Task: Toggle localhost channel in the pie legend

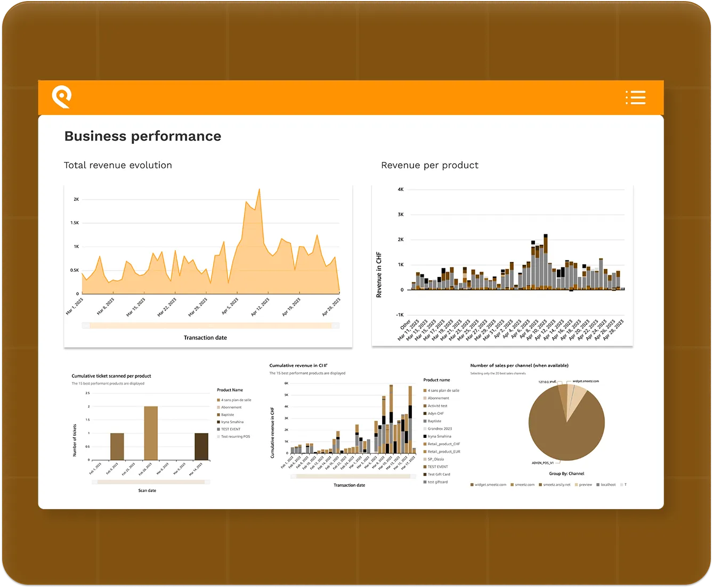Action: tap(606, 485)
